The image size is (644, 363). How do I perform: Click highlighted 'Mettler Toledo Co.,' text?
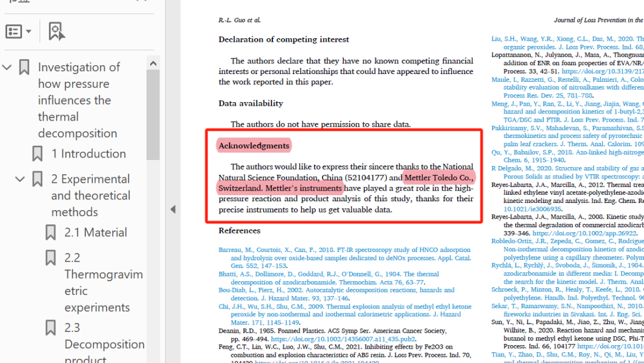(x=439, y=177)
